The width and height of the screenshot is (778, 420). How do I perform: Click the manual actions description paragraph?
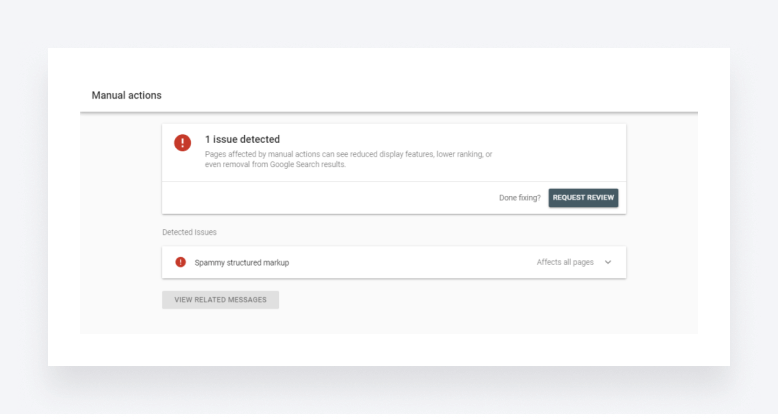(348, 159)
